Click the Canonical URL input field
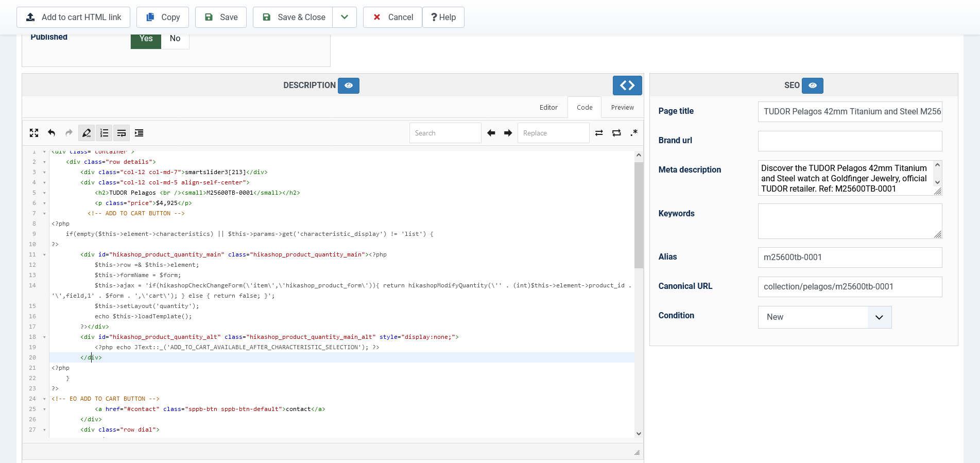Screen dimensions: 980x463 pos(850,287)
